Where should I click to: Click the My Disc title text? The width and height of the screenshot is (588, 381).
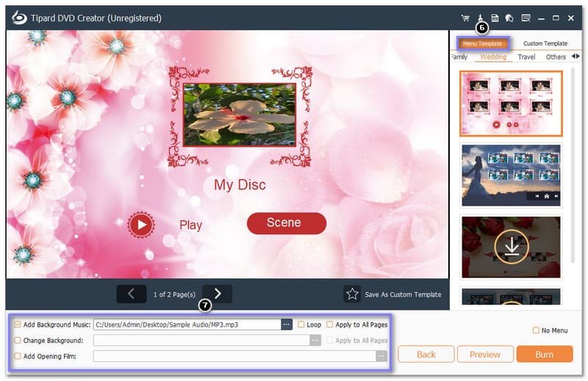[240, 185]
